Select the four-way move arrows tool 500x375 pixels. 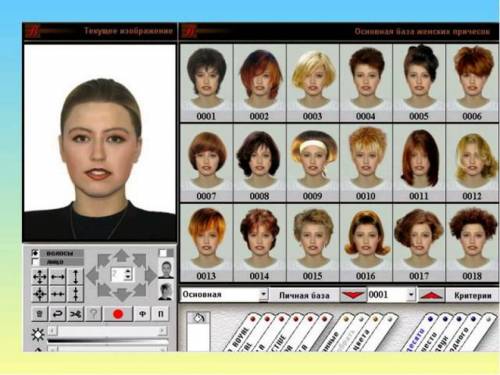40,277
